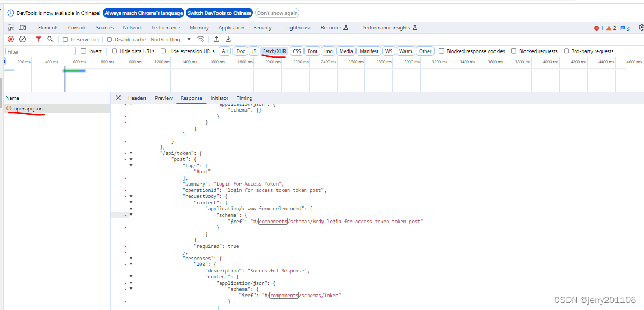
Task: Select the Inspect Element cursor tool
Action: [9, 27]
